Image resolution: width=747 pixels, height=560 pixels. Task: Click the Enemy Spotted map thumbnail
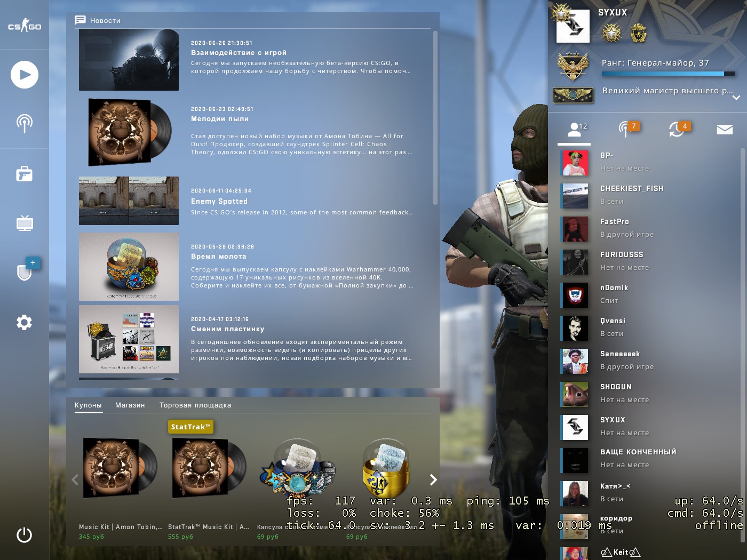point(129,201)
